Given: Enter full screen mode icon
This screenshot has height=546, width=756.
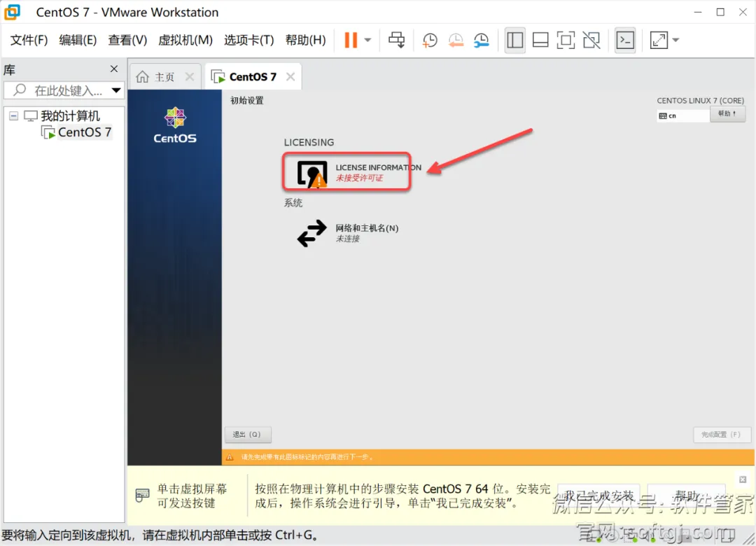Looking at the screenshot, I should [x=566, y=40].
